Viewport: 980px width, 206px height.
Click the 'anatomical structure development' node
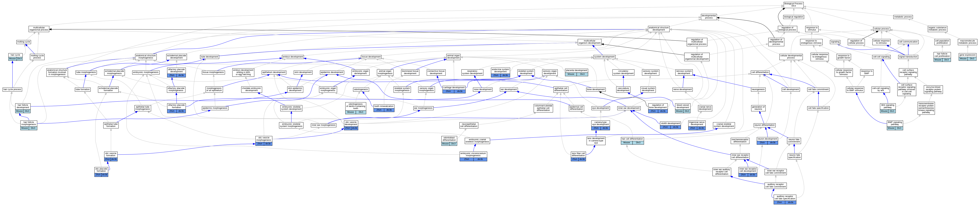tap(659, 28)
